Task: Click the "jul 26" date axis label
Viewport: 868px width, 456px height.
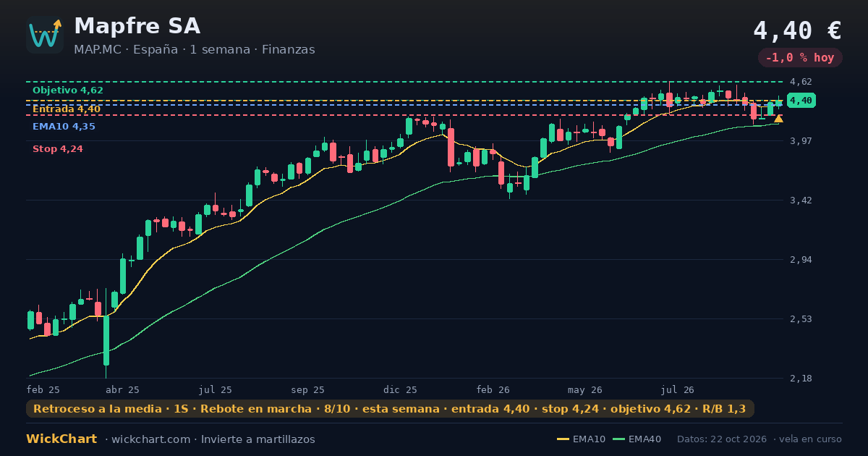Action: pos(678,389)
